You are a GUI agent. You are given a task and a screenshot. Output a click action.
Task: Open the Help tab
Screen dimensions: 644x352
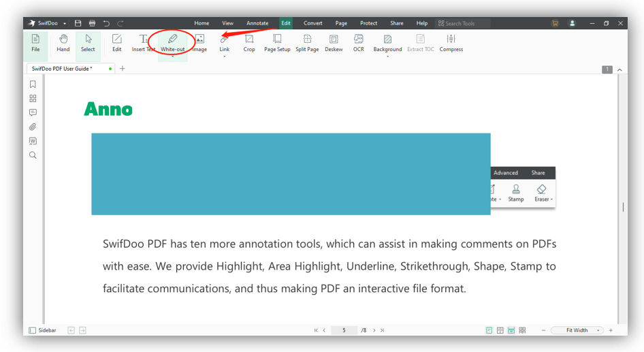point(422,23)
